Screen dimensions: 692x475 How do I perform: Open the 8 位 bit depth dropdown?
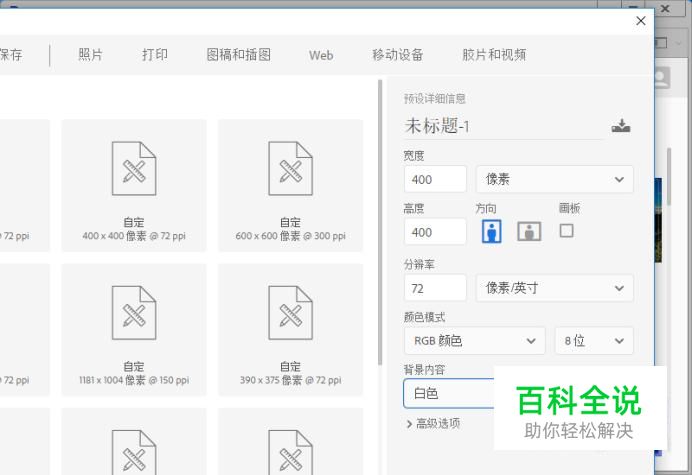click(x=594, y=341)
